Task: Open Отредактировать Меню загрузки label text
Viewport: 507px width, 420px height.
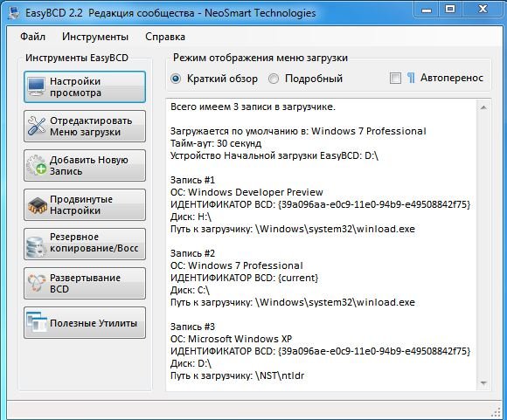Action: tap(91, 126)
